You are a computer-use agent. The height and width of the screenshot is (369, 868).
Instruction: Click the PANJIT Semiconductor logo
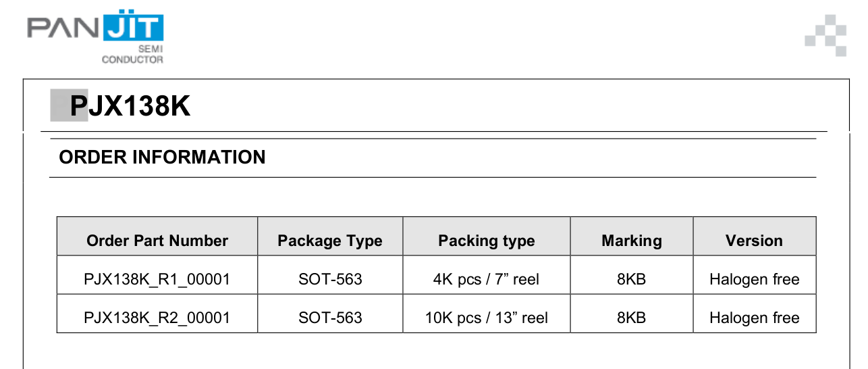point(95,38)
